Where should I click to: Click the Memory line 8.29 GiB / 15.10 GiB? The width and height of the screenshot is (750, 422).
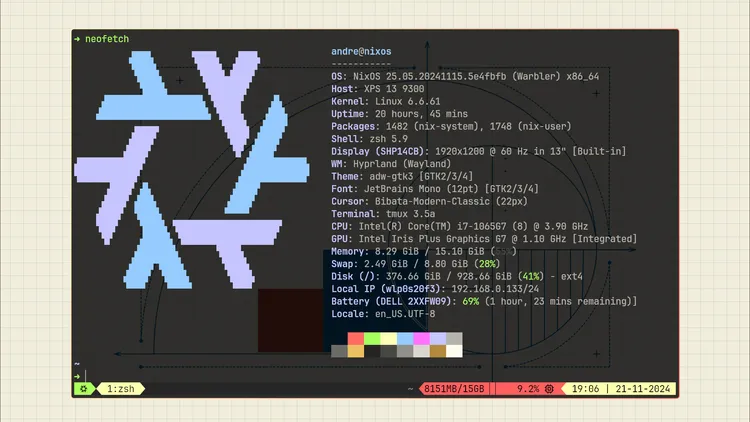[x=424, y=251]
